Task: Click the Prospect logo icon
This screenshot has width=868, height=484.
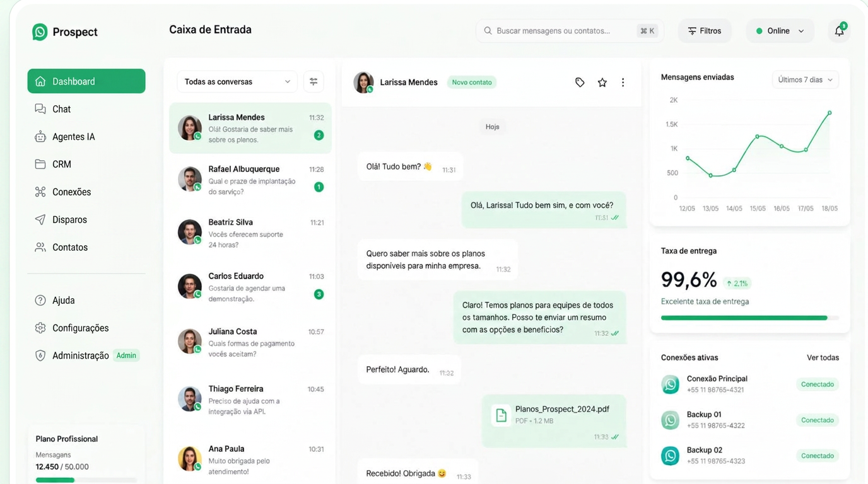Action: point(40,32)
